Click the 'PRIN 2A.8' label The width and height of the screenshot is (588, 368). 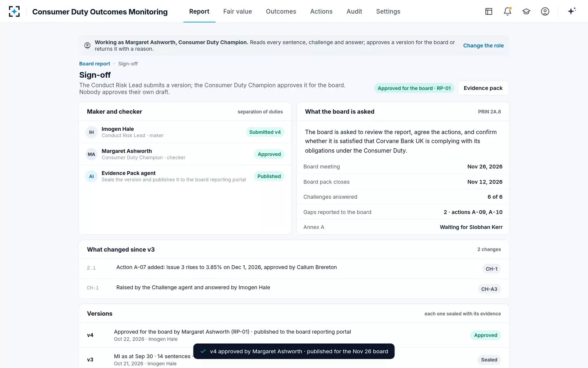pyautogui.click(x=490, y=112)
